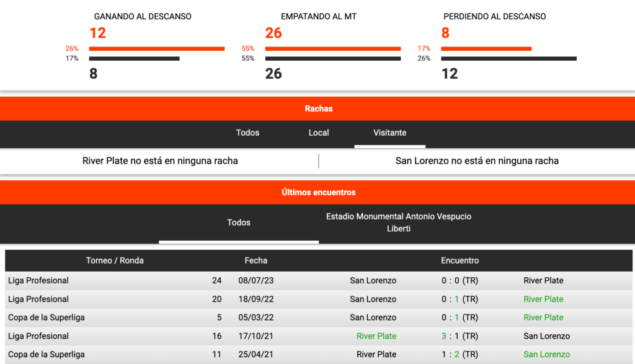This screenshot has width=635, height=364.
Task: Click the Encuentro column header
Action: click(x=460, y=260)
